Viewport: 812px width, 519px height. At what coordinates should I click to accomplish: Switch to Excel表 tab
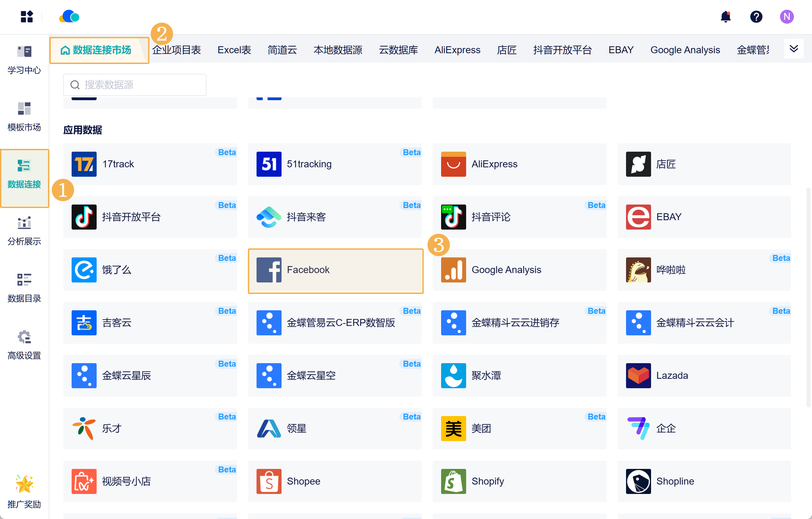234,50
